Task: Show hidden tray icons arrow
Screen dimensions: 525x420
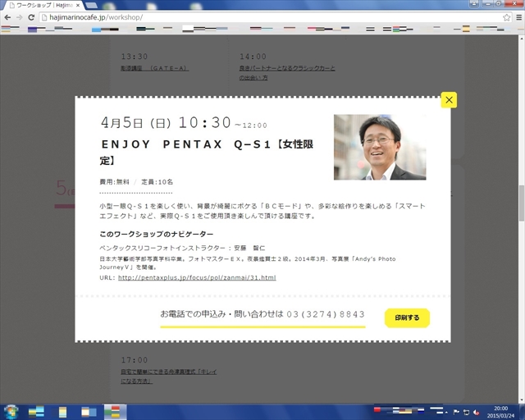Action: (x=446, y=413)
